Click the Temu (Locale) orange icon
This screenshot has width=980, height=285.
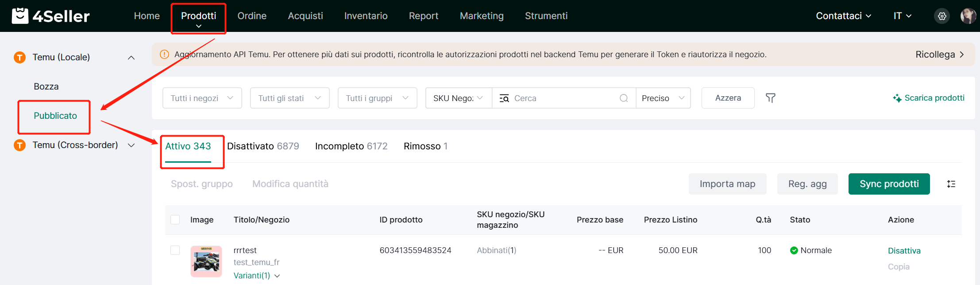[x=20, y=57]
